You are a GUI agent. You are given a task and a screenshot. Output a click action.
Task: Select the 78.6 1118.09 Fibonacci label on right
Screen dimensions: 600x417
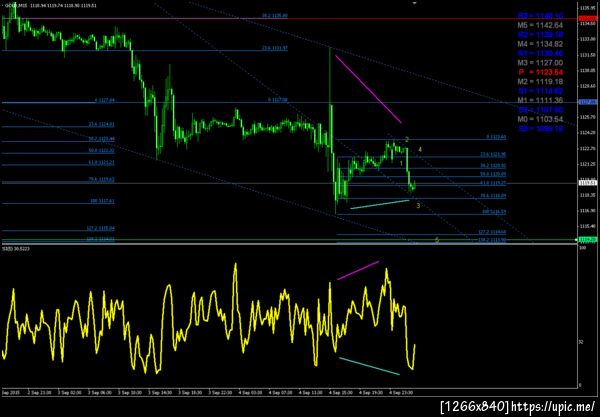(493, 196)
